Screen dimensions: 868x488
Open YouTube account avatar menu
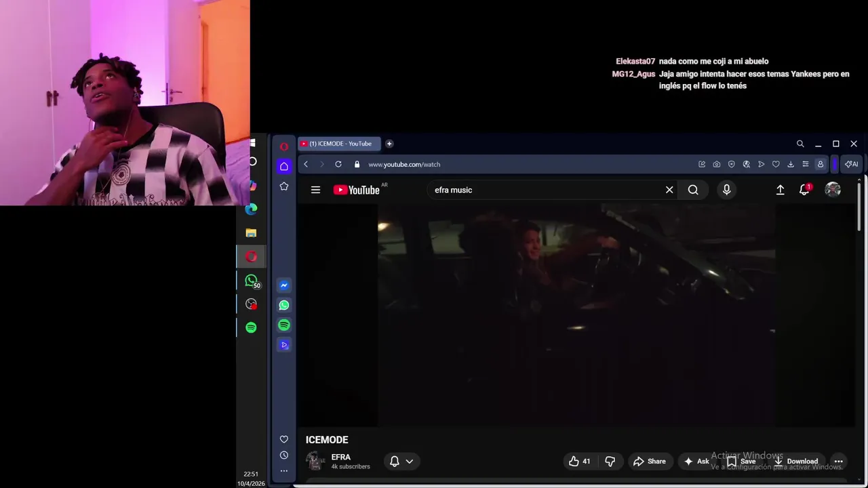[833, 190]
